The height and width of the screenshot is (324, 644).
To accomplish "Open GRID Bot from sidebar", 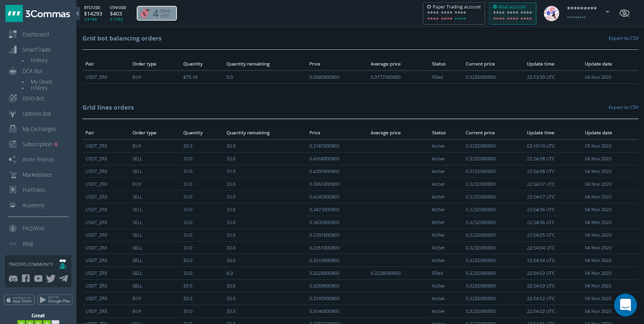I will 33,98.
